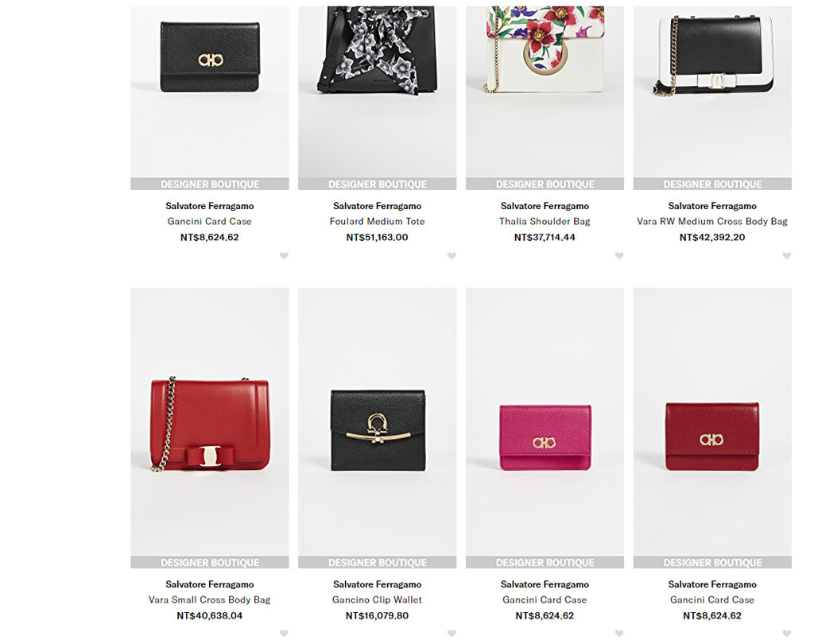Click the Foulard Medium Tote title link

tap(378, 221)
